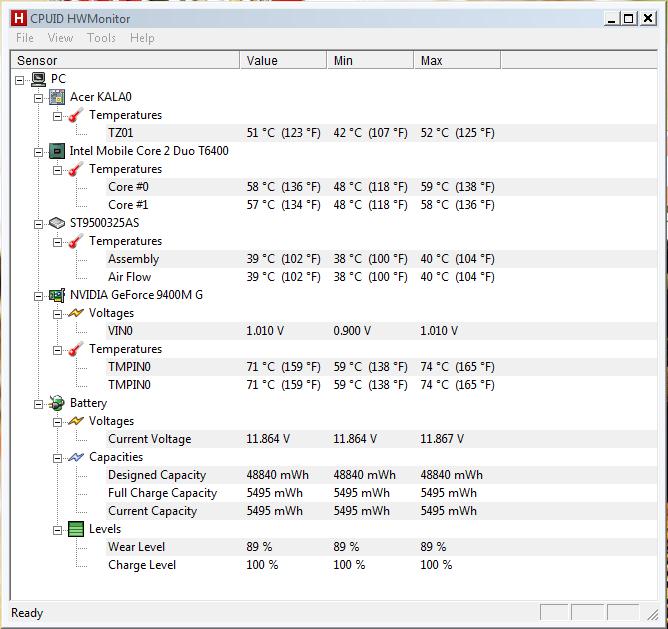The height and width of the screenshot is (629, 668).
Task: Select the Designed Capacity row
Action: coord(381,475)
